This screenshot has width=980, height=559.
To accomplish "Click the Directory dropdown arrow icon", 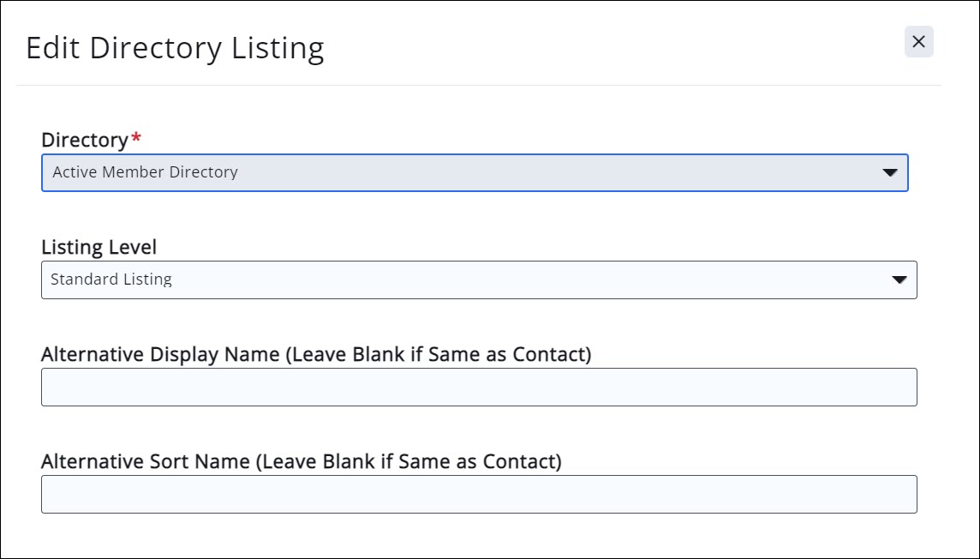I will click(x=890, y=173).
